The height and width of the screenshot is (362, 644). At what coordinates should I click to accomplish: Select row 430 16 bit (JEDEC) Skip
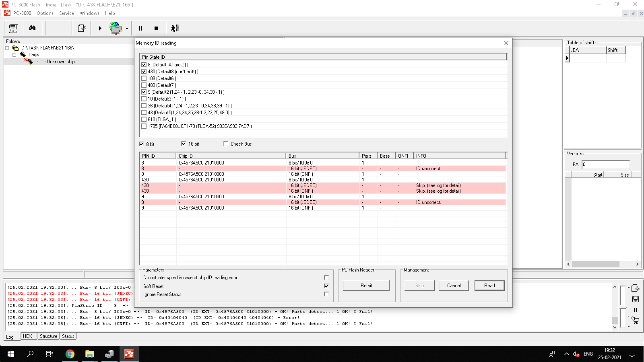(323, 185)
